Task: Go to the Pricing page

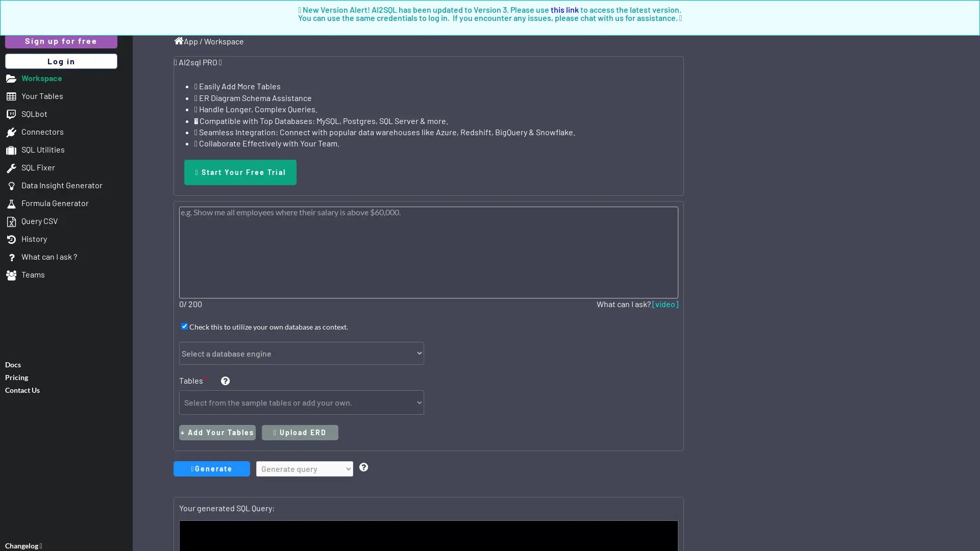Action: (x=16, y=377)
